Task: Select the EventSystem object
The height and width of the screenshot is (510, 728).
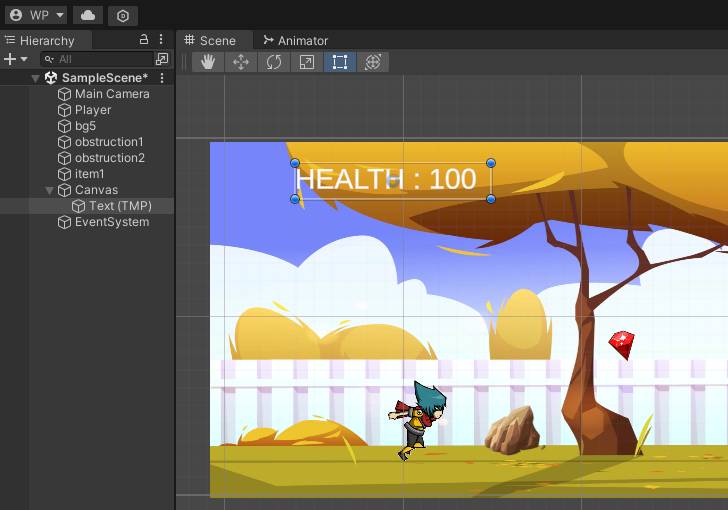Action: (111, 222)
